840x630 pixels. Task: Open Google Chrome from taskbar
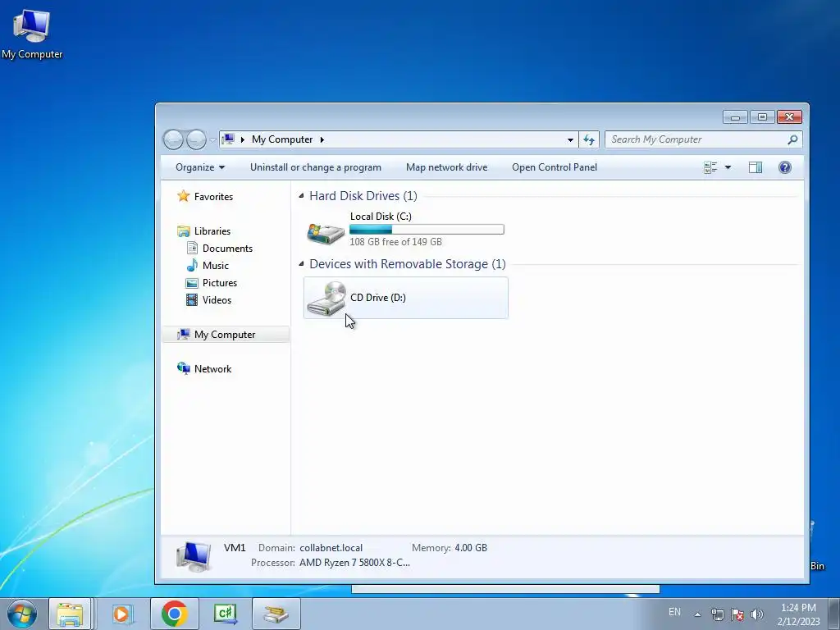click(174, 614)
